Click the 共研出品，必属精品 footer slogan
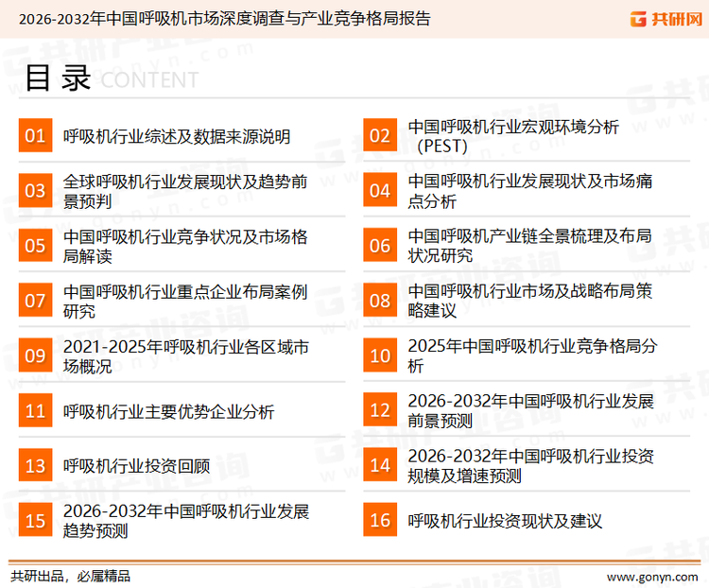 point(71,577)
